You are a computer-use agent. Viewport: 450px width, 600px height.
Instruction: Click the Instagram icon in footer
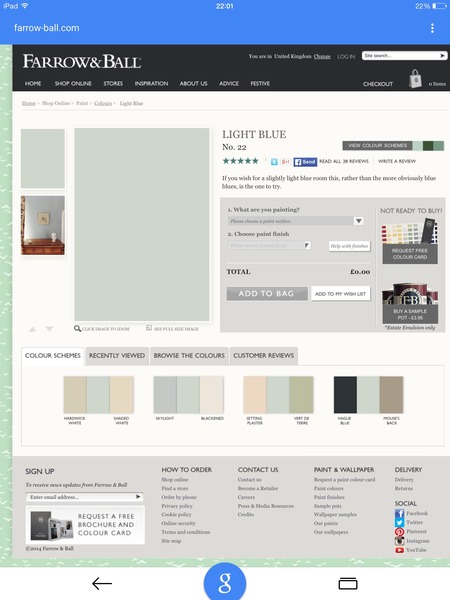click(x=399, y=541)
